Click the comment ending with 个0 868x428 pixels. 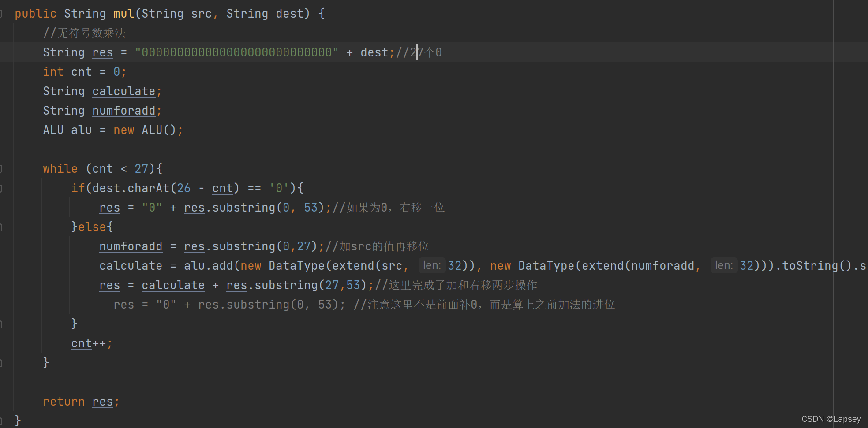coord(419,52)
